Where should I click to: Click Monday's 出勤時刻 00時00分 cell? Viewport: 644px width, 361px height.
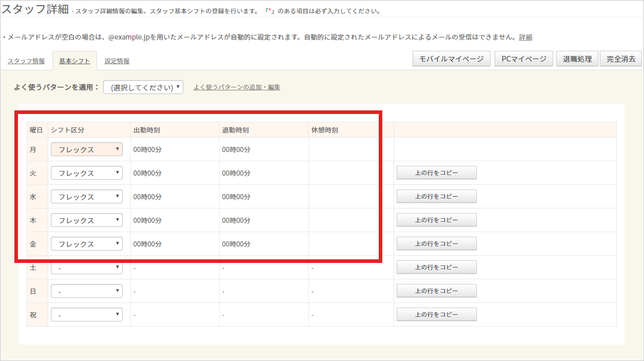click(147, 150)
